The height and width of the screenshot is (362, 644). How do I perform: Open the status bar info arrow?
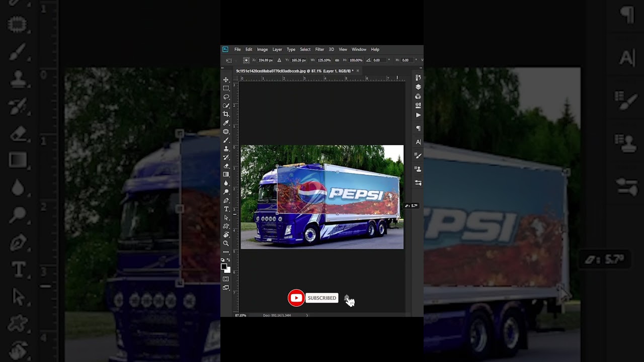coord(307,315)
